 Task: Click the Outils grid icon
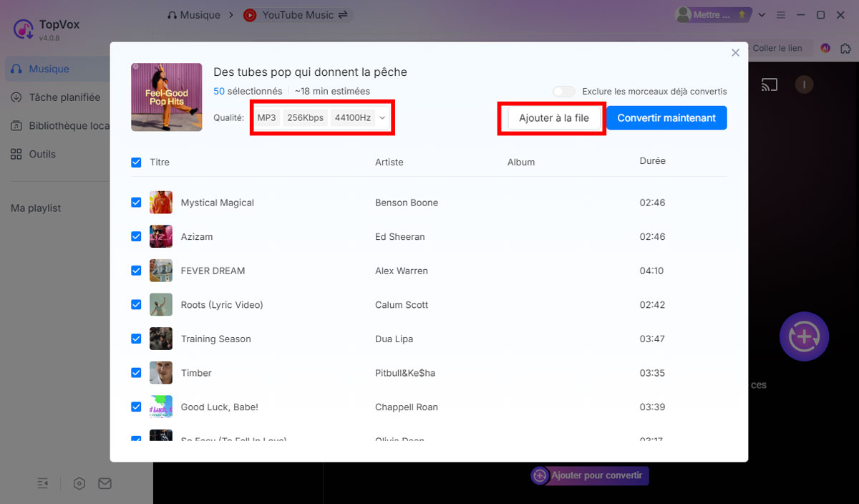(x=16, y=154)
